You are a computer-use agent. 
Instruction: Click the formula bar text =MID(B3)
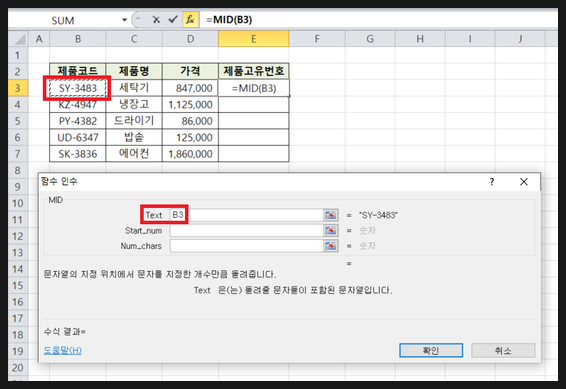pyautogui.click(x=229, y=19)
